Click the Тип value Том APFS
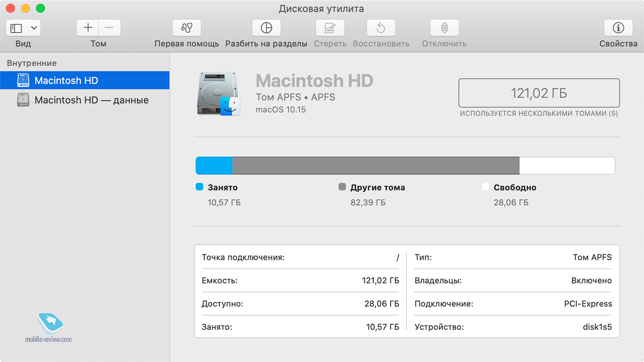This screenshot has height=362, width=644. point(592,257)
